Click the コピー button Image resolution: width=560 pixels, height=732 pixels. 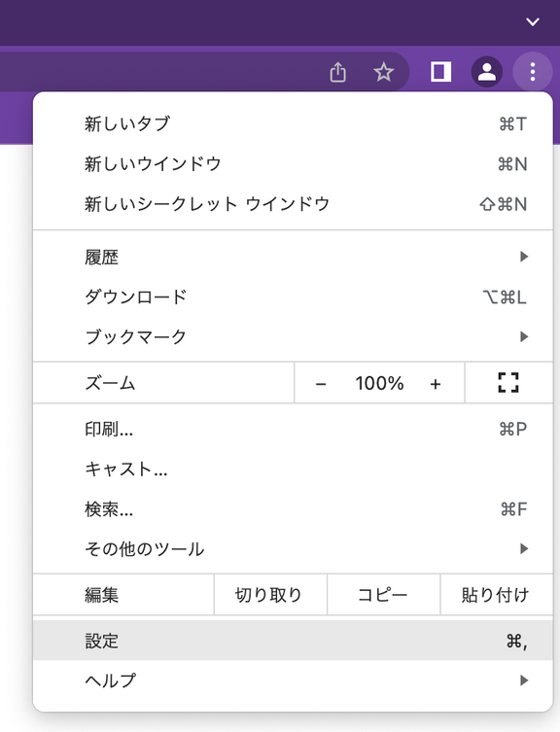(x=383, y=595)
